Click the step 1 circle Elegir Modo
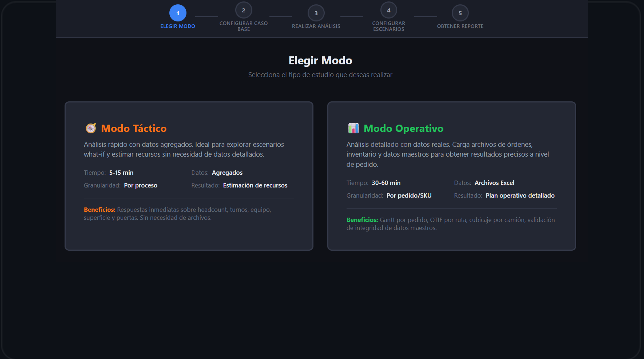 coord(178,13)
